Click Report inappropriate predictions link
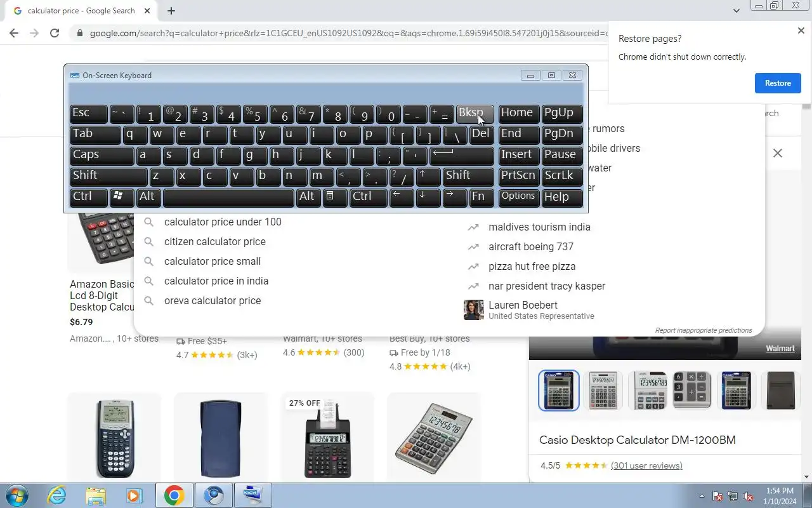The image size is (812, 508). point(704,330)
